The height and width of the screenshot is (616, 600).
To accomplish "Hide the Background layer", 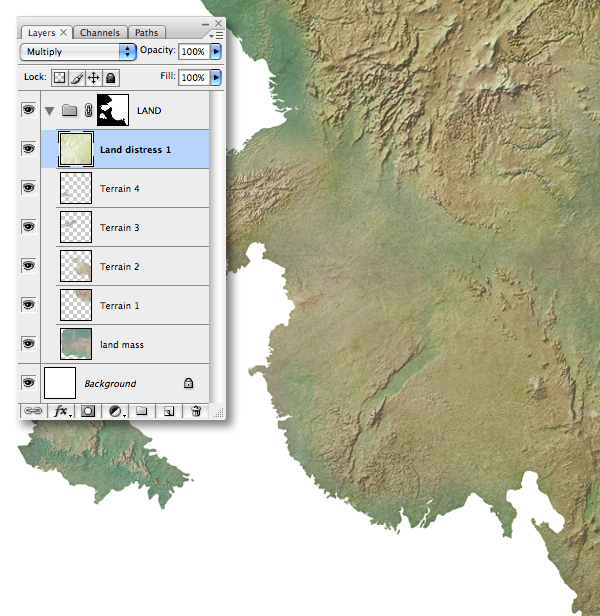I will coord(28,383).
